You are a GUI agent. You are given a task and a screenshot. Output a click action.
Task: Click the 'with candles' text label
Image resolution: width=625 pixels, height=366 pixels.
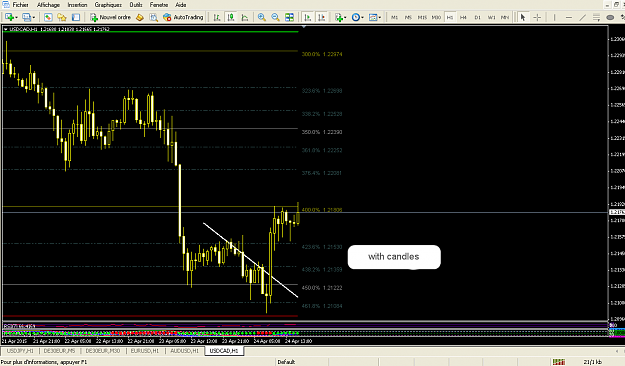click(x=394, y=257)
